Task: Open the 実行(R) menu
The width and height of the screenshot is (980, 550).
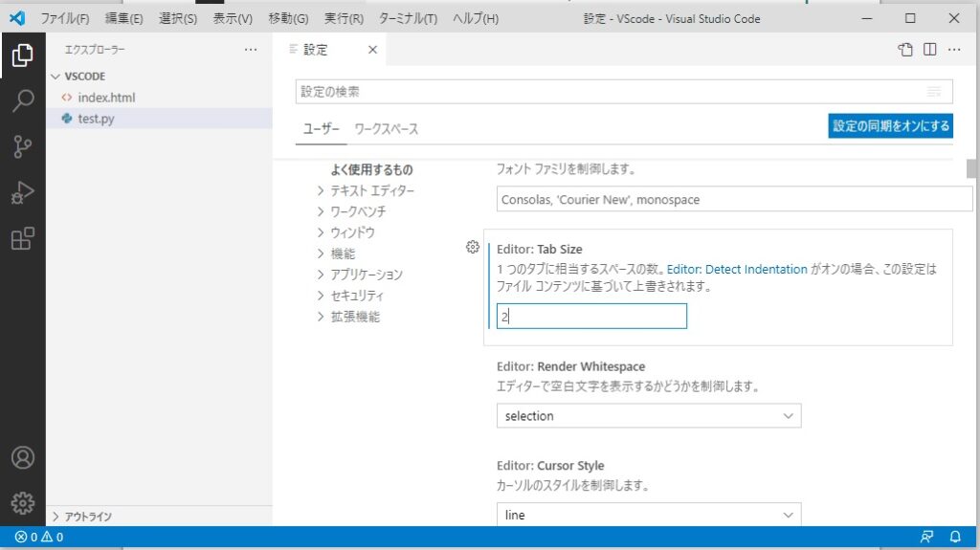Action: click(x=344, y=18)
